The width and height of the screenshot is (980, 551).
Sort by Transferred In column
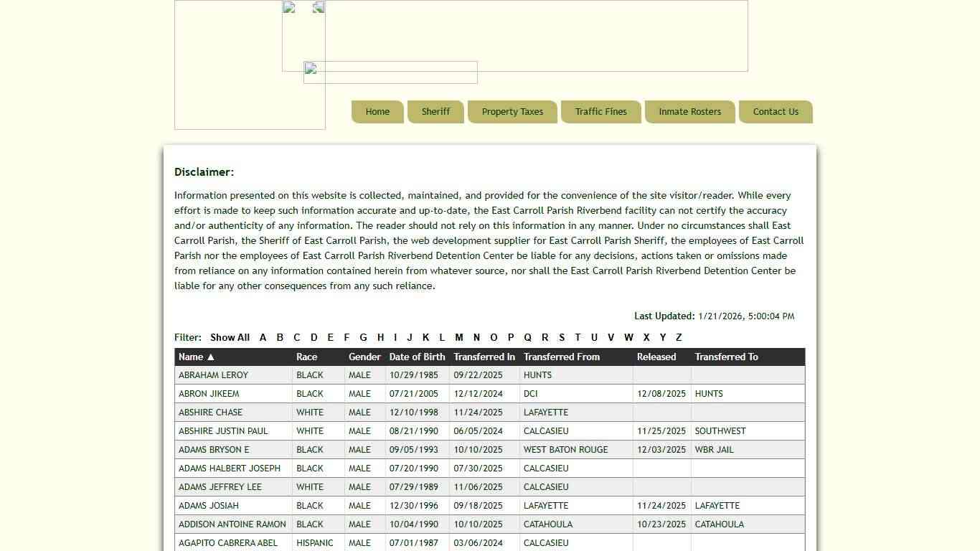click(x=484, y=357)
